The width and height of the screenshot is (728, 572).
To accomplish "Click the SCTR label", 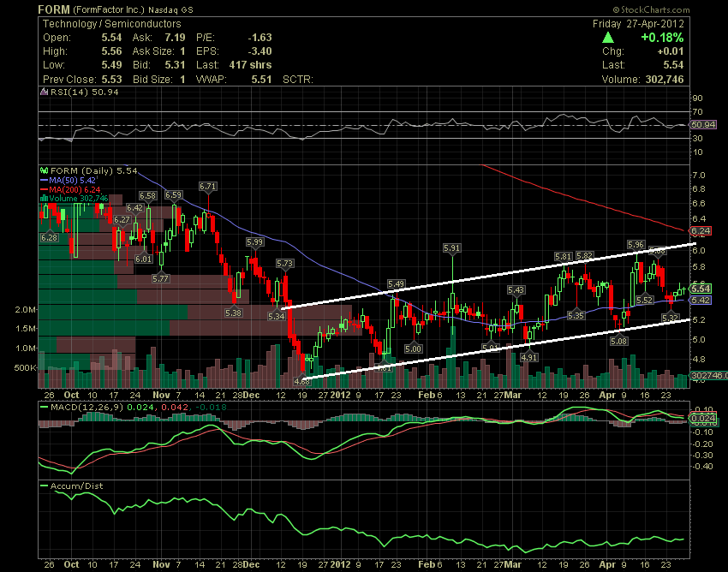I will [297, 80].
